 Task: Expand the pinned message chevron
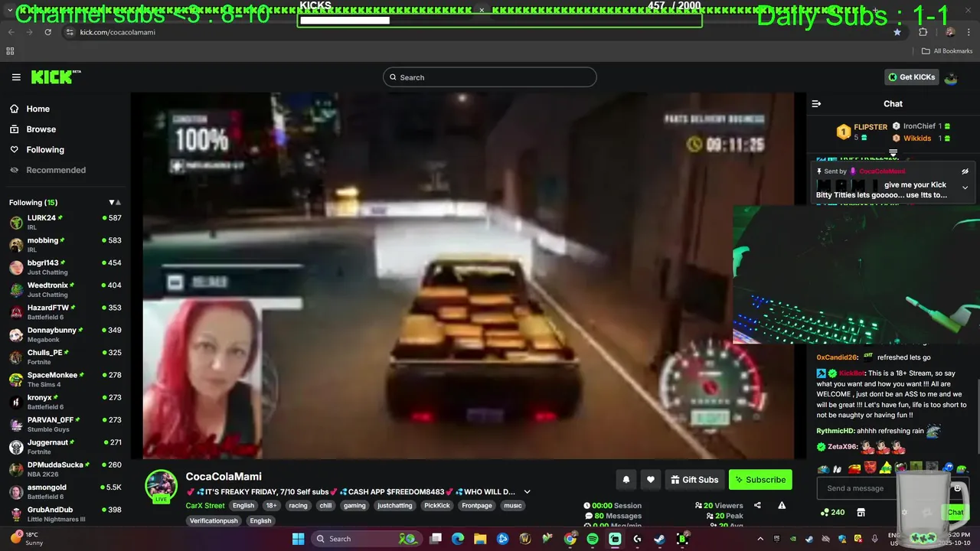point(965,187)
